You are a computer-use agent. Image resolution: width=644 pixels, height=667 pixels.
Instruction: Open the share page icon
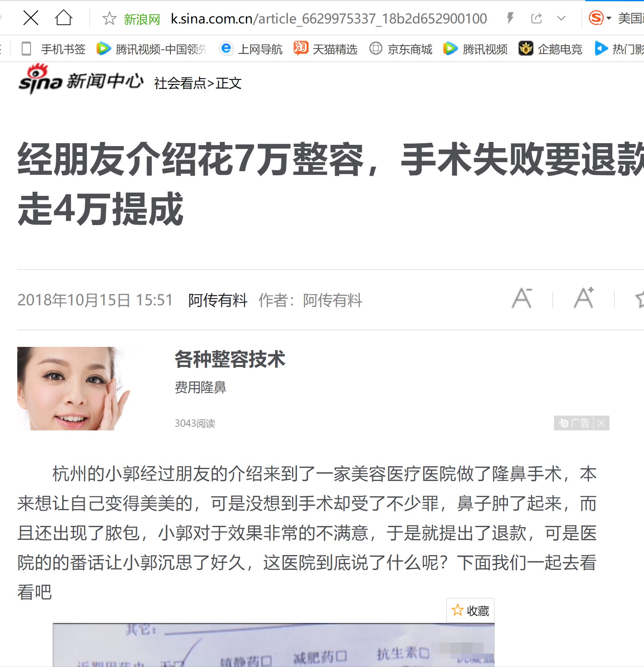click(x=536, y=19)
